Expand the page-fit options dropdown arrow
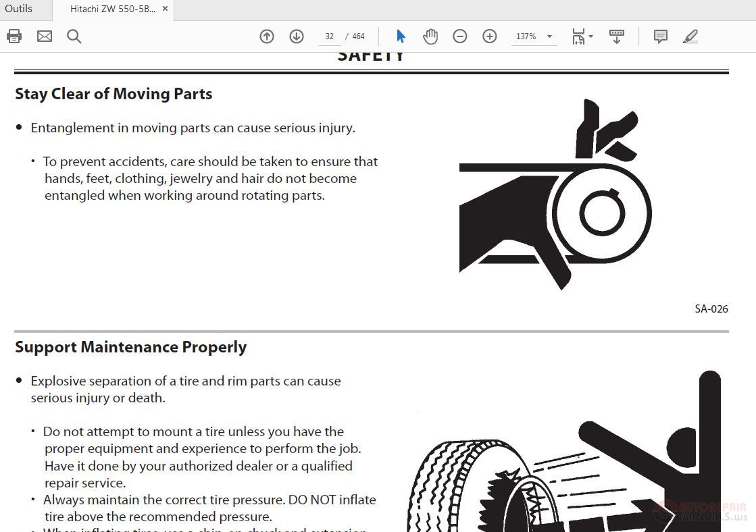 pos(590,36)
